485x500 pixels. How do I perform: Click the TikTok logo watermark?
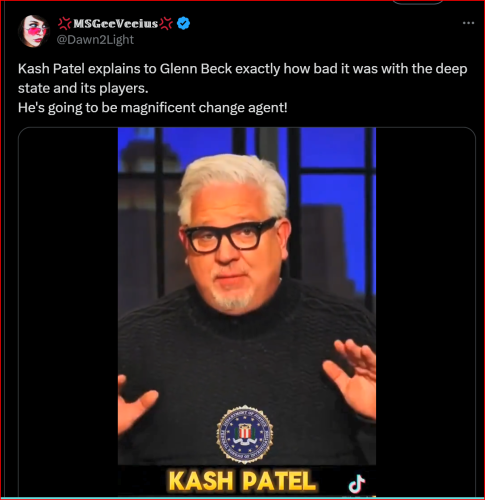tap(357, 484)
